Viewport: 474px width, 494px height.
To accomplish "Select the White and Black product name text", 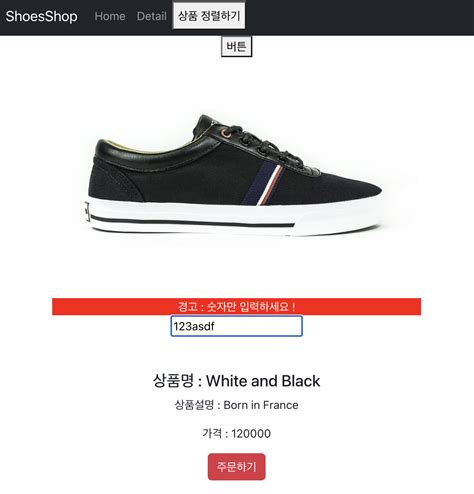I will [x=263, y=381].
